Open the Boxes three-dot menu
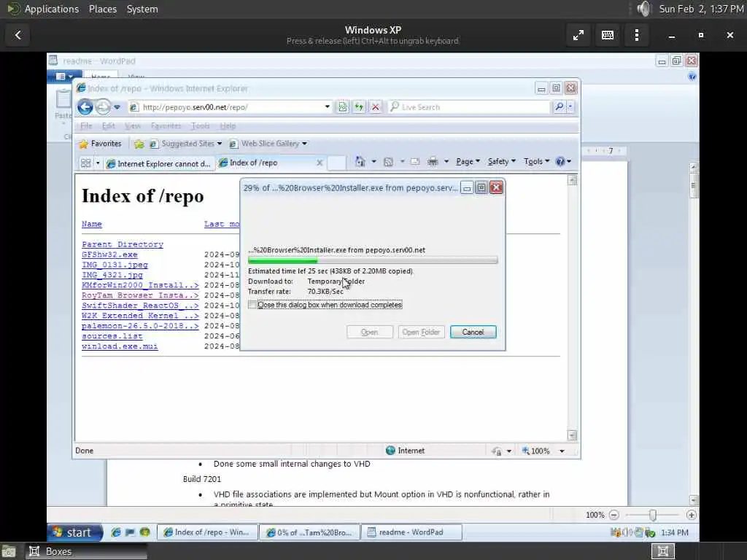 pyautogui.click(x=636, y=35)
